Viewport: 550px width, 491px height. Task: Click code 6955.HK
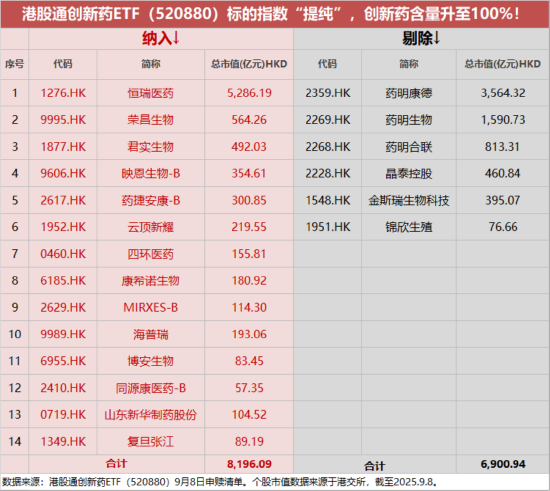[63, 361]
